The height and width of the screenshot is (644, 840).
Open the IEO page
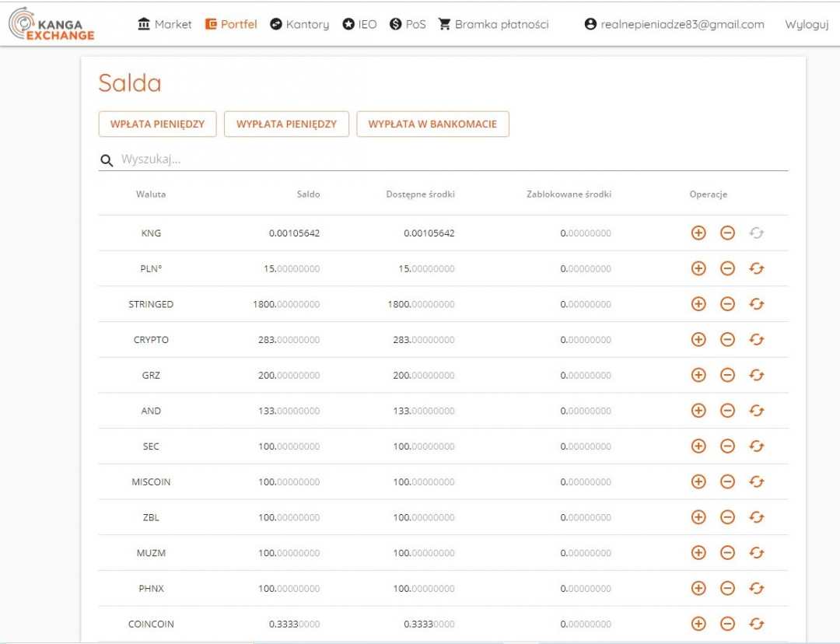pos(359,24)
